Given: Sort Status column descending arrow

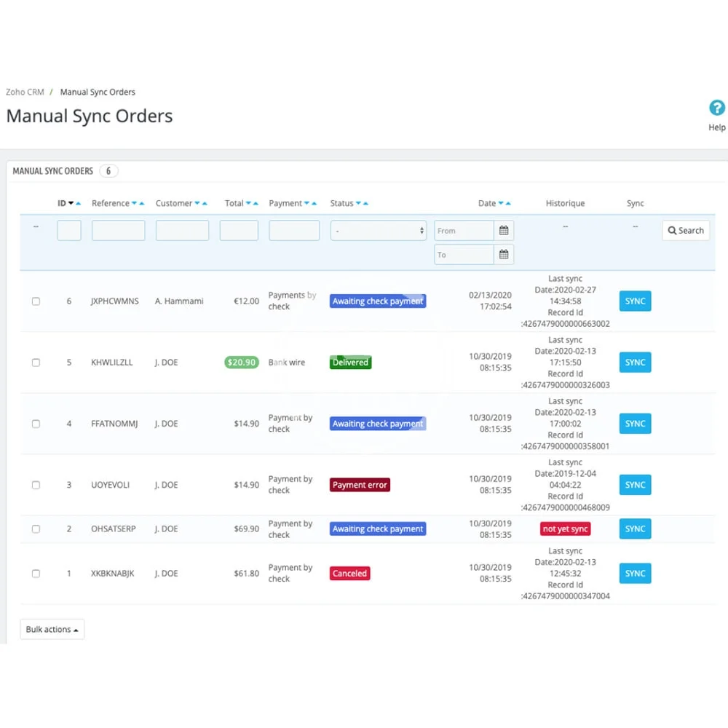Looking at the screenshot, I should (358, 203).
